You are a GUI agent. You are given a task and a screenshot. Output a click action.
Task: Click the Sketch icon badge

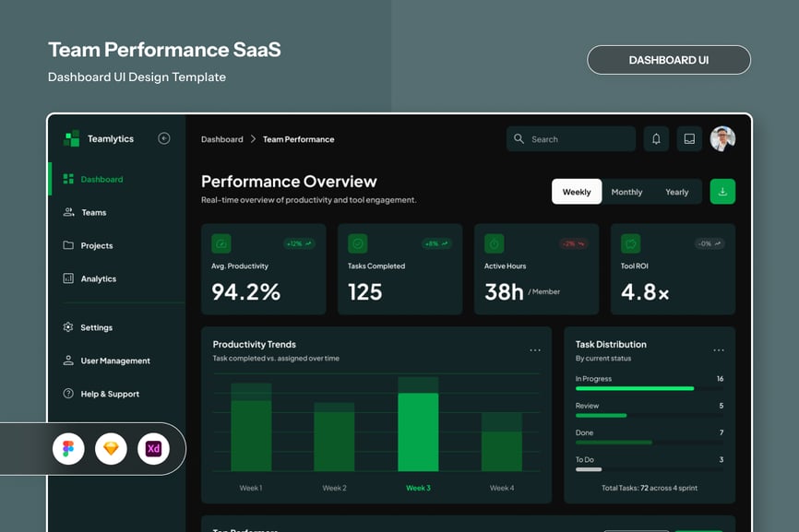tap(111, 449)
